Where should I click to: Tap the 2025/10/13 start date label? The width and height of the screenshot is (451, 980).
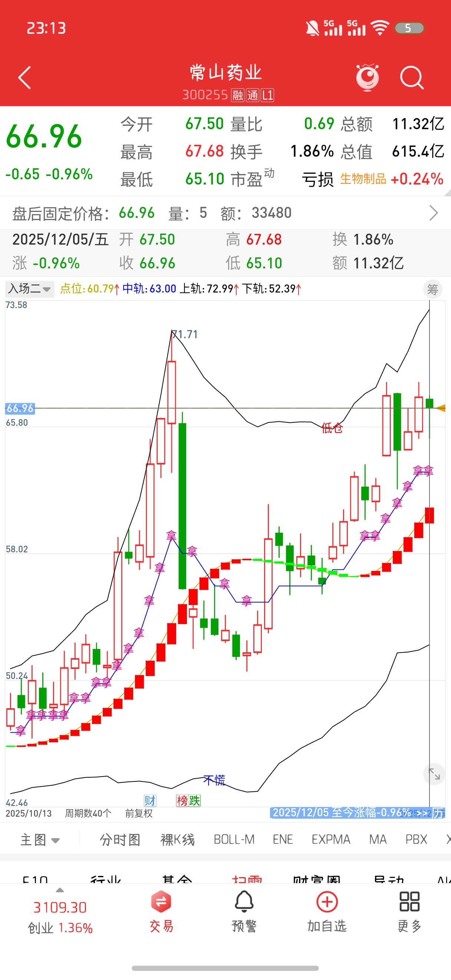click(29, 814)
